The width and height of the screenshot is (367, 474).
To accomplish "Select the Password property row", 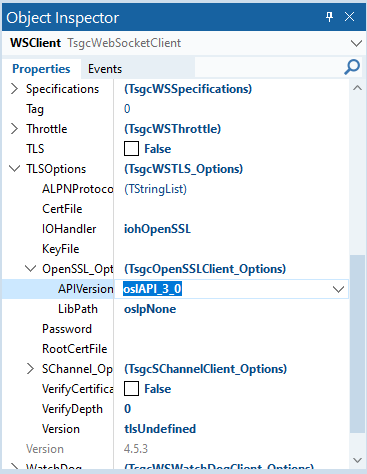I will [176, 329].
